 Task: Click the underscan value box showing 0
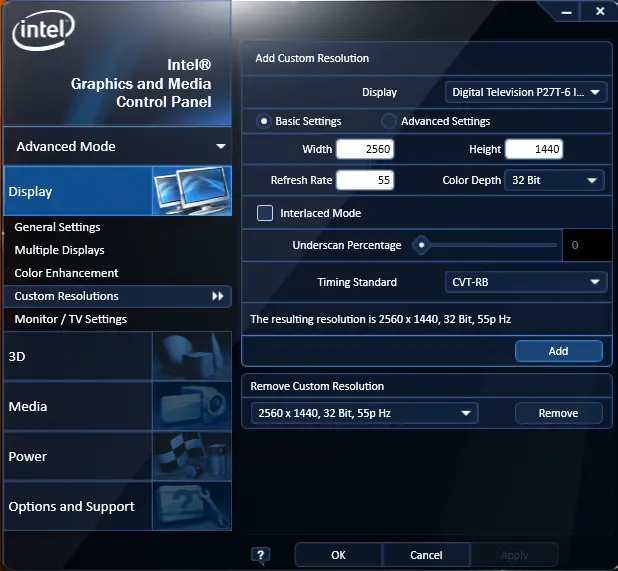coord(587,245)
